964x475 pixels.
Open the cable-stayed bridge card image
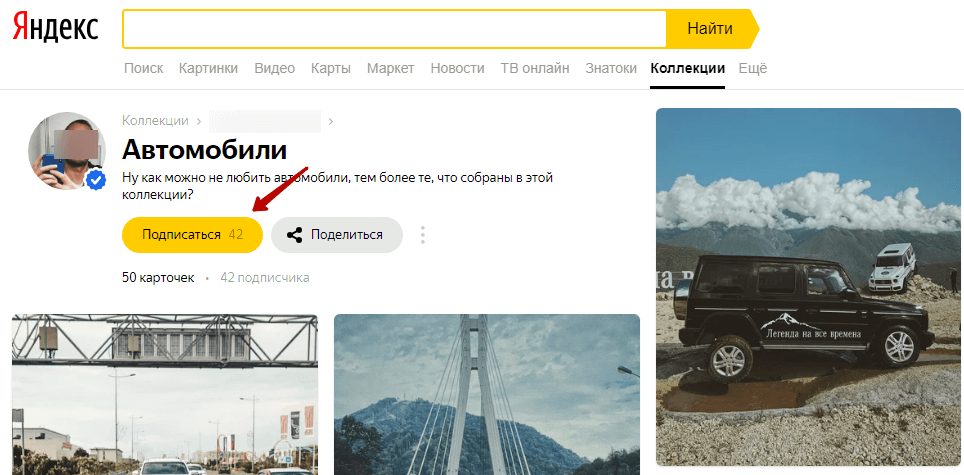click(487, 395)
